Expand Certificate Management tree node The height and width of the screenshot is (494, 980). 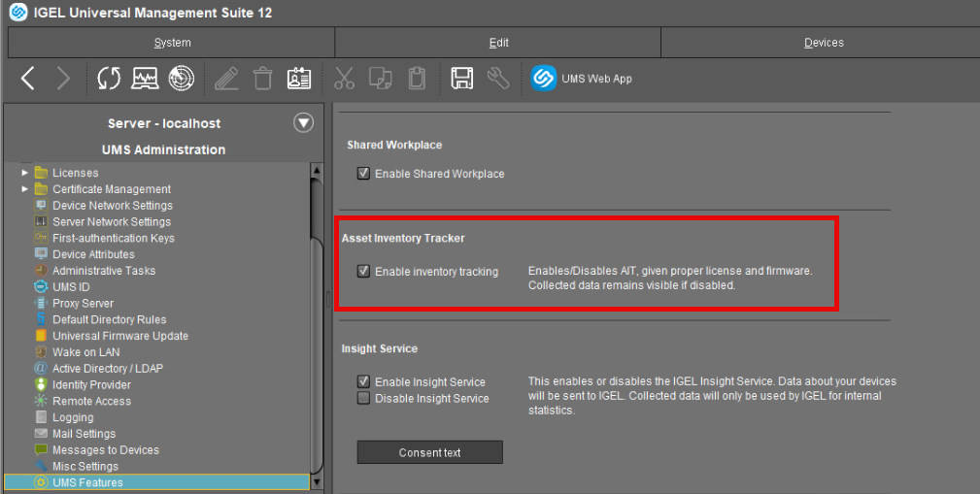coord(25,189)
